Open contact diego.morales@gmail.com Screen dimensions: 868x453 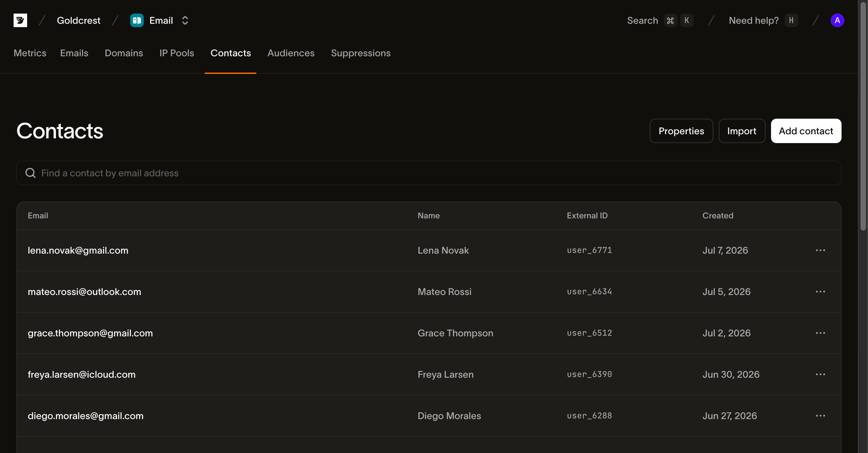pos(85,416)
